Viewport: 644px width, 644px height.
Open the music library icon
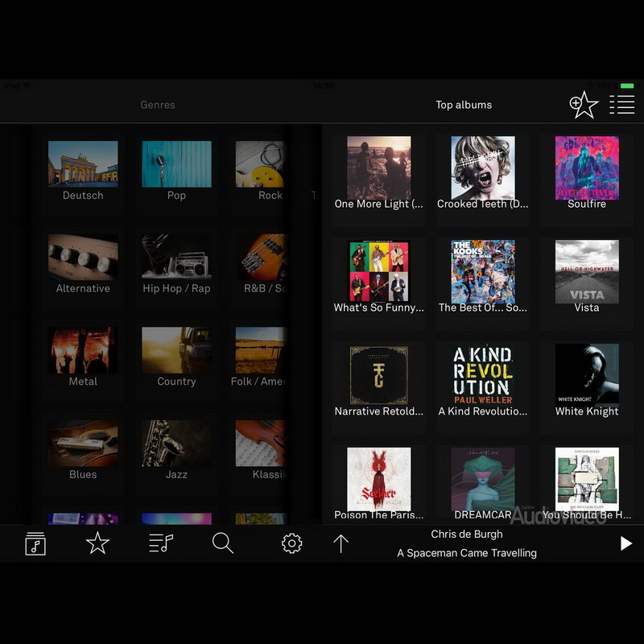[x=35, y=544]
